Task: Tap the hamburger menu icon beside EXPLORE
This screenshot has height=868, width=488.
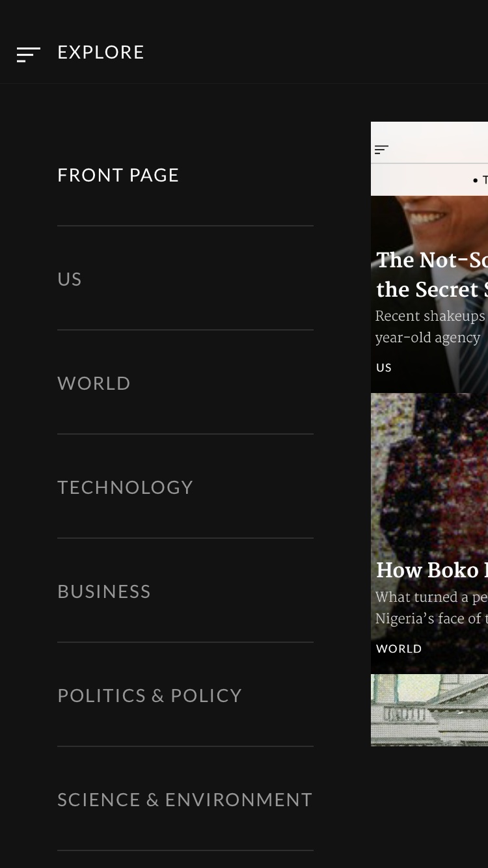Action: 29,55
